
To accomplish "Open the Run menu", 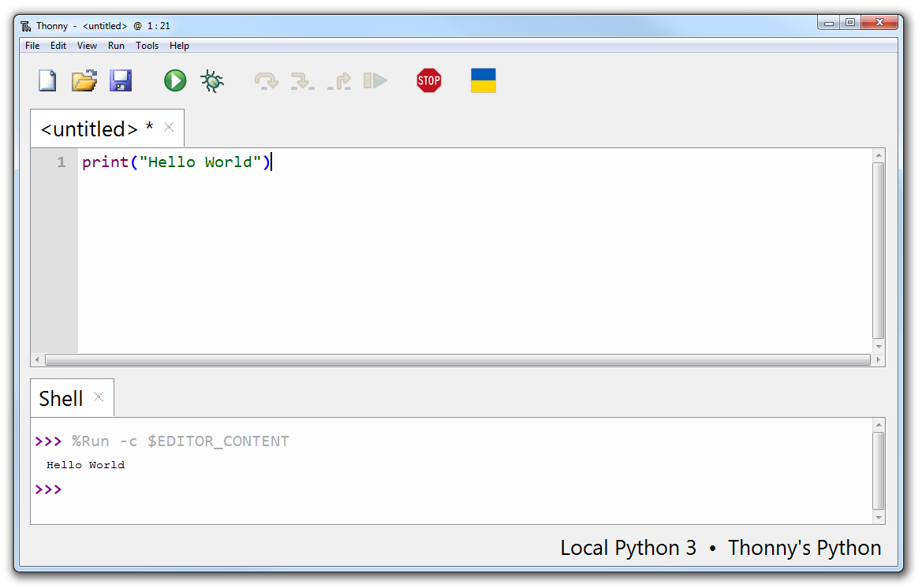I will click(116, 46).
